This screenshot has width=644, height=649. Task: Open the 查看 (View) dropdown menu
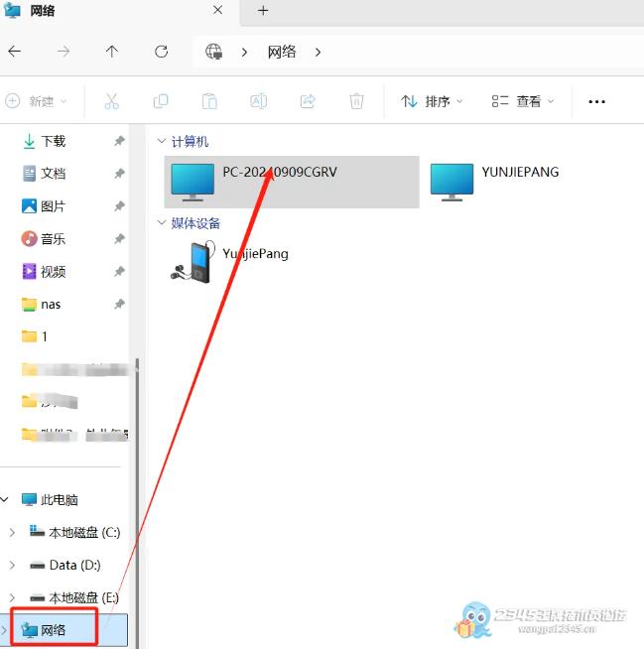[x=523, y=101]
